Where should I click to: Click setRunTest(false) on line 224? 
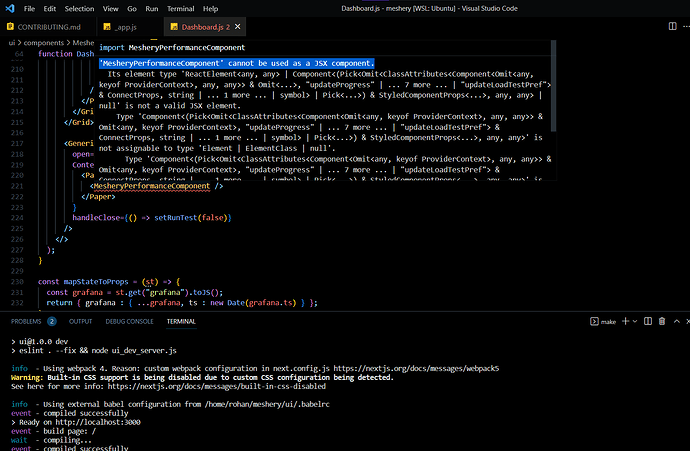pyautogui.click(x=191, y=218)
